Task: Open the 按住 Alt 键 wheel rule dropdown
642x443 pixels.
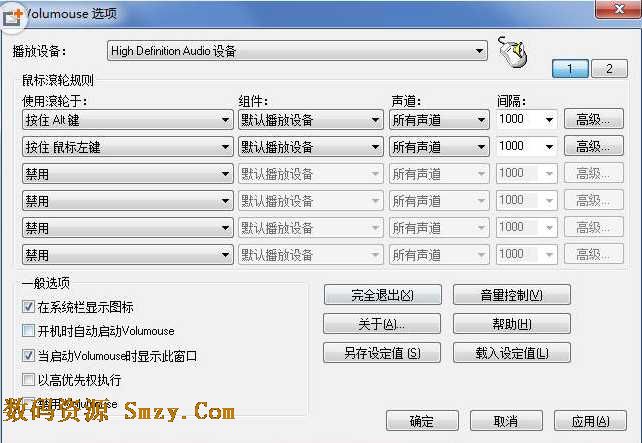Action: tap(128, 120)
